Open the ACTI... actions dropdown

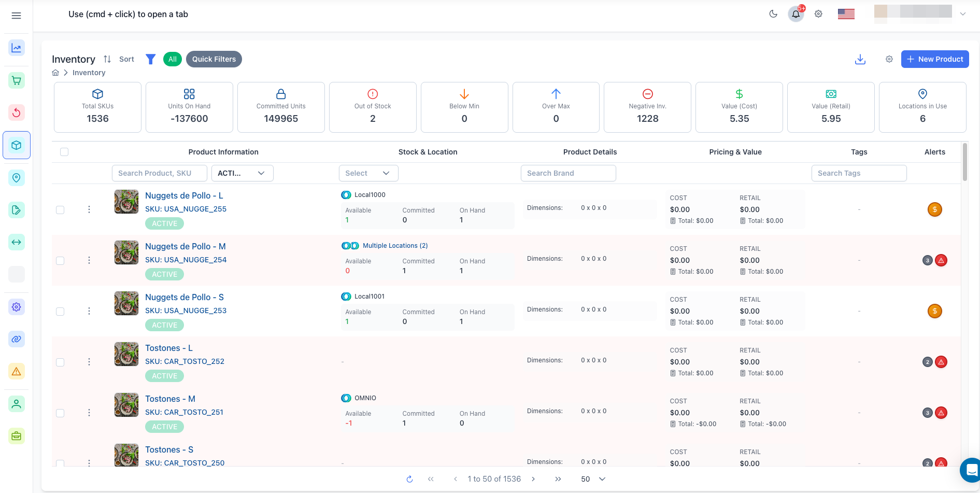pos(242,173)
